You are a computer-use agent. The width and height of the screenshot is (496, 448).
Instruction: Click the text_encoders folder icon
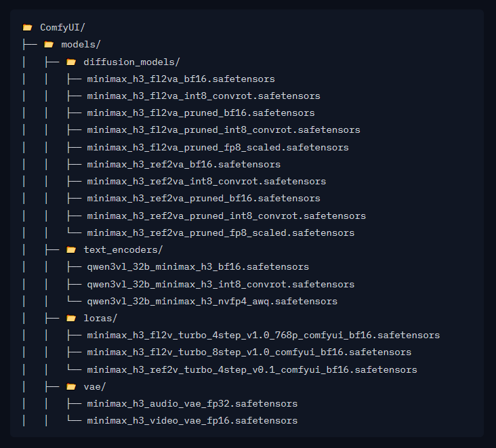(71, 250)
